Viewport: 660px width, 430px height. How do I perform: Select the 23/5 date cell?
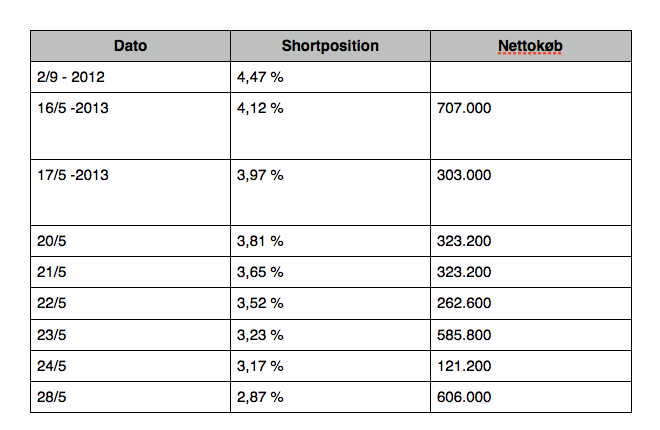130,335
